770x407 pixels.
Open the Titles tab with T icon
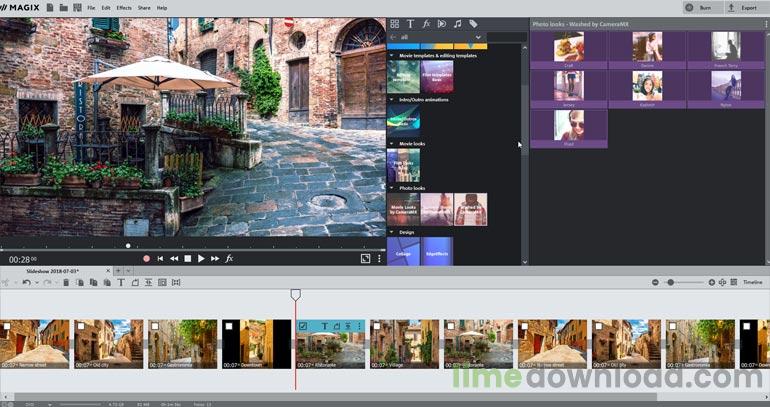click(410, 23)
